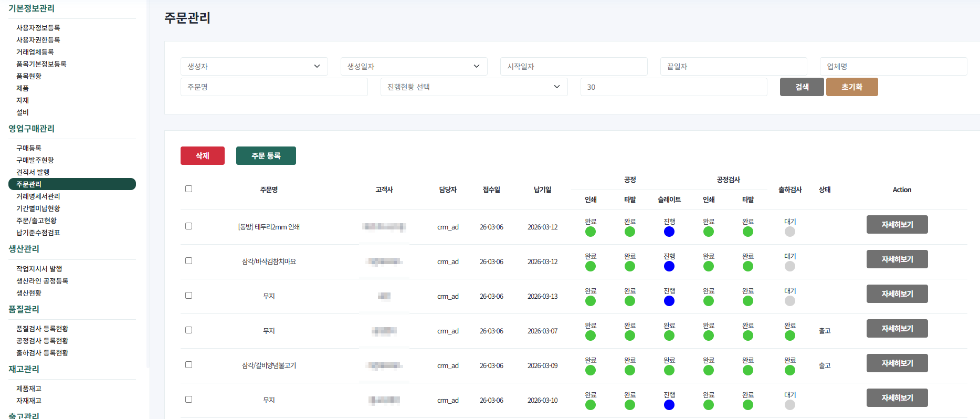Click blue slate dot for 삼각/바삭김참치마요 order
Screen dimensions: 980x419
[669, 266]
